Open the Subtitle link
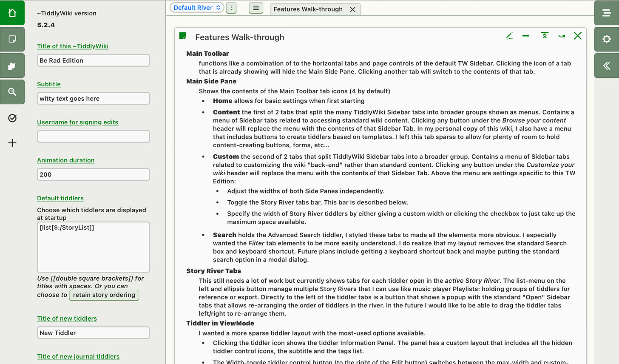 [x=49, y=84]
